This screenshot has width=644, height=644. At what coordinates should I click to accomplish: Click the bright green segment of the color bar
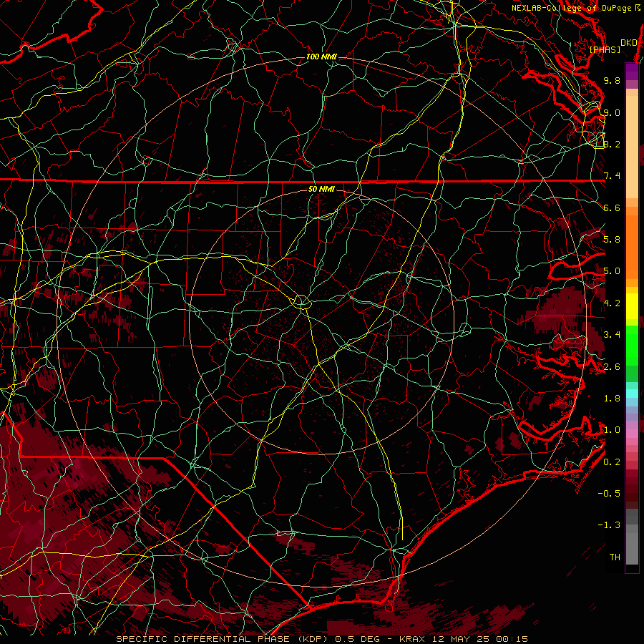click(632, 345)
